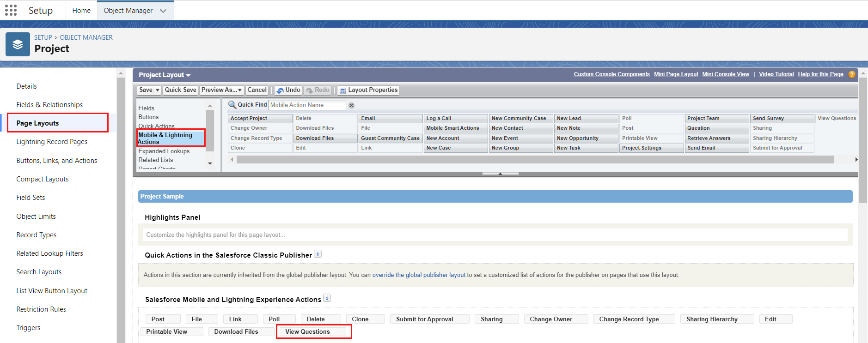Open Compact Layouts in the sidebar

point(43,179)
